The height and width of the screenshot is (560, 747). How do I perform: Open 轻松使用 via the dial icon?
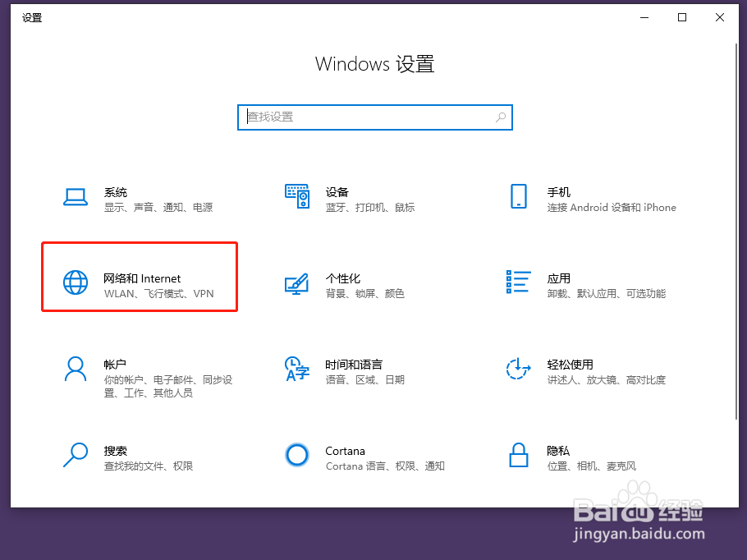pos(518,370)
